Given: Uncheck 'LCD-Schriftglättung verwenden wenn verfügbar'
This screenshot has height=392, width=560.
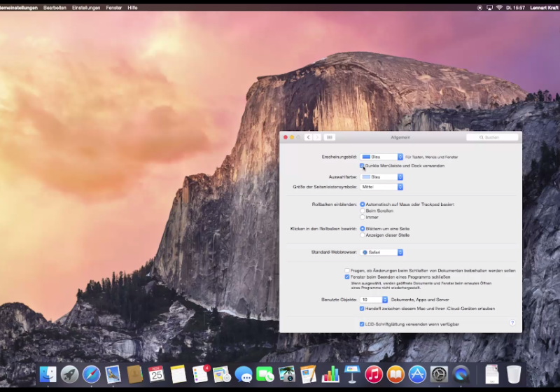Looking at the screenshot, I should click(x=362, y=324).
